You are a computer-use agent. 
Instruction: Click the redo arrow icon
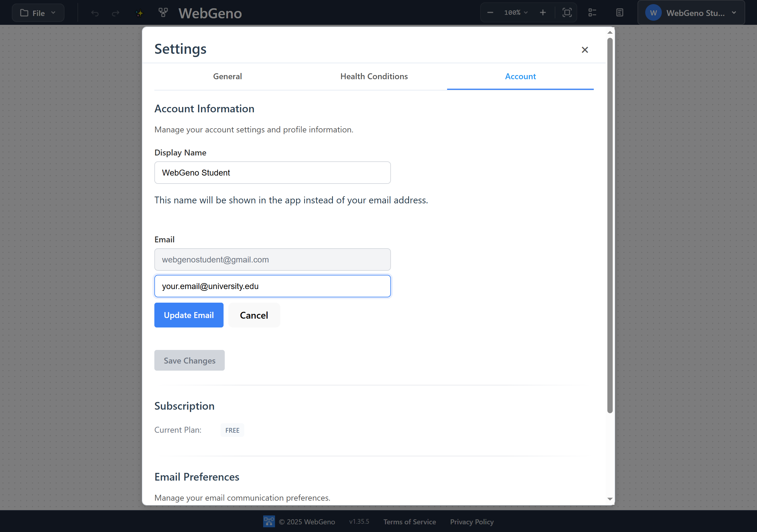click(115, 13)
